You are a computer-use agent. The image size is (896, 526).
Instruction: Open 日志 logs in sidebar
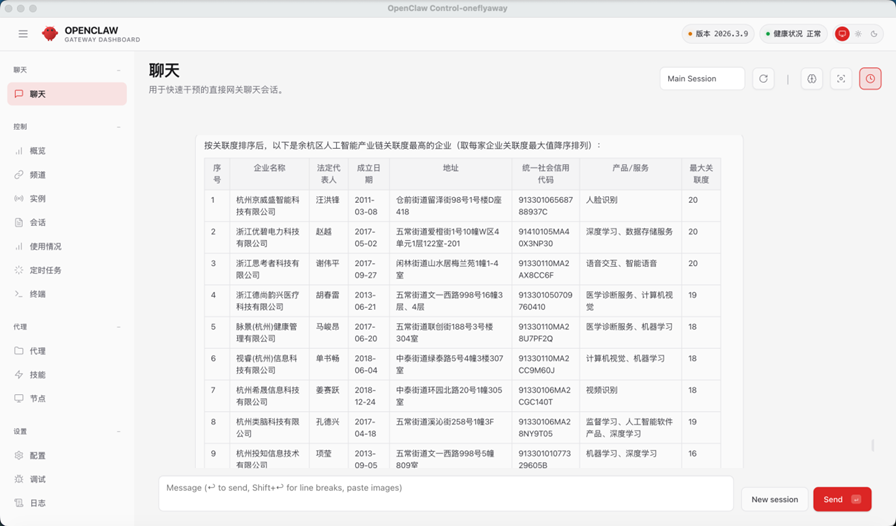coord(67,503)
